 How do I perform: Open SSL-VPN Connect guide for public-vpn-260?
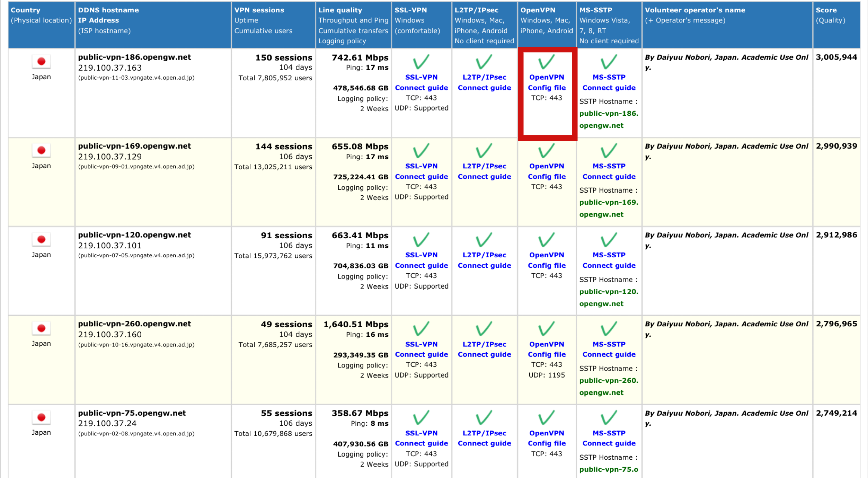(421, 350)
